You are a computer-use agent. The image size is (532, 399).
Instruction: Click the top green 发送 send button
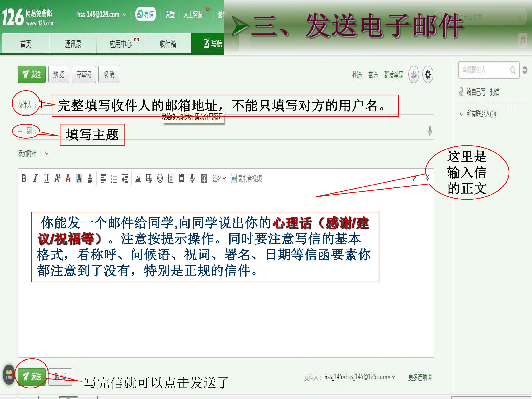click(x=32, y=74)
